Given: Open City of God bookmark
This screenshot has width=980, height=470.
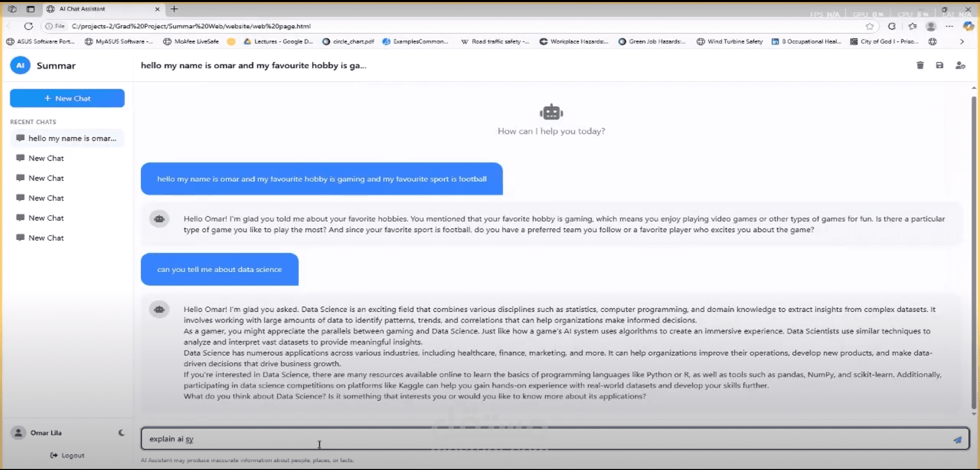Looking at the screenshot, I should pos(885,41).
